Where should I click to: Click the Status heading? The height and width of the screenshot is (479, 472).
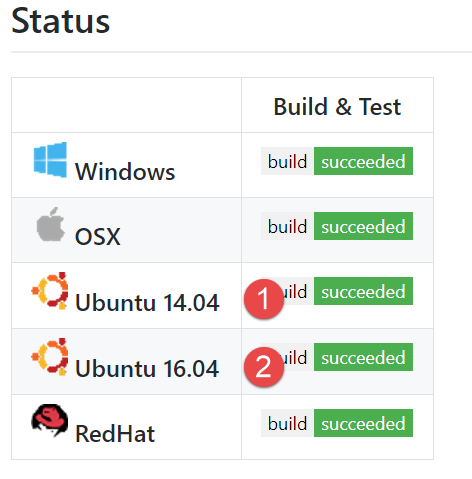61,21
